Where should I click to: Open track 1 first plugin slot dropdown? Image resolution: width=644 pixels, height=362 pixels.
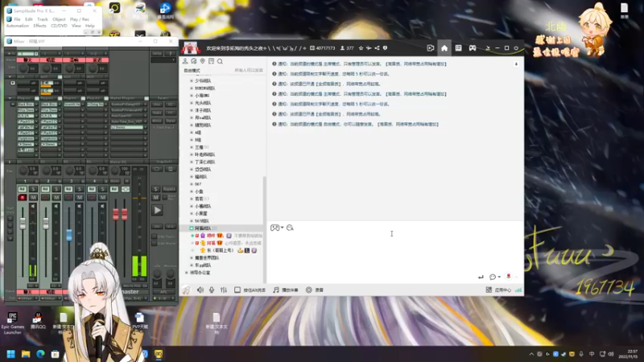[x=36, y=105]
